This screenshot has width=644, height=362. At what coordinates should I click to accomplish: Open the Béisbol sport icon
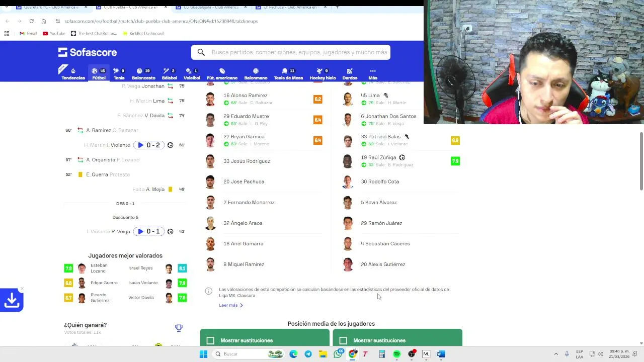pos(169,73)
